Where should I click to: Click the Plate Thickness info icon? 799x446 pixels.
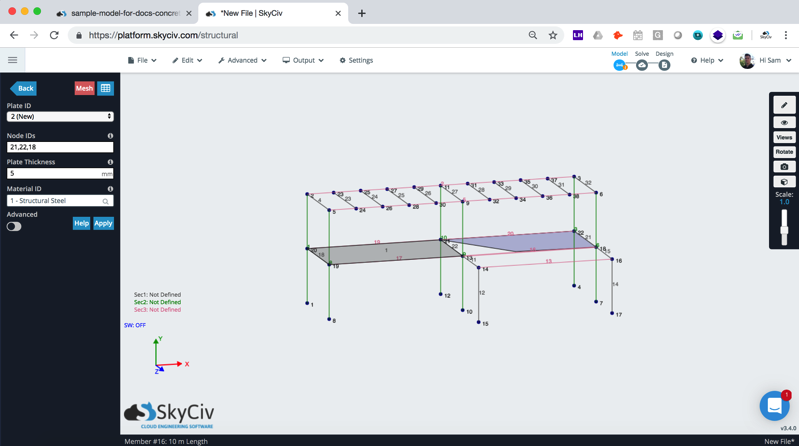click(x=110, y=162)
